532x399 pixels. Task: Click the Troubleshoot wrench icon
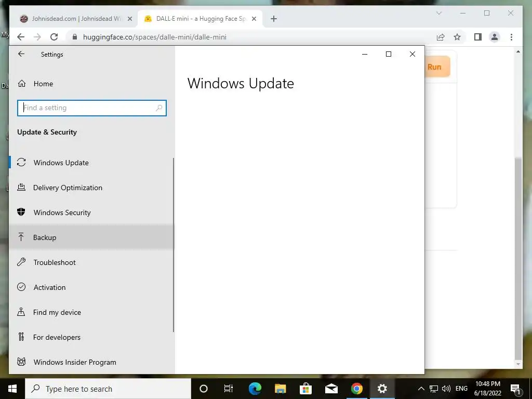[x=21, y=262]
